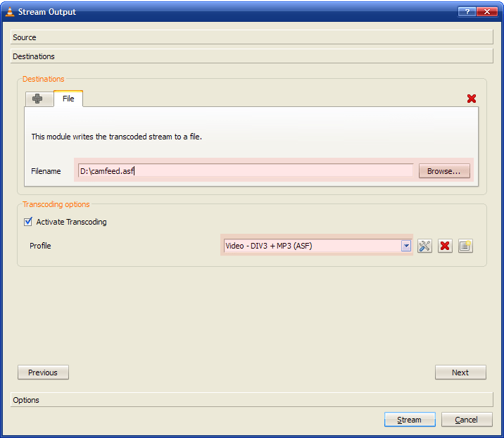Open the Profile dropdown list
This screenshot has height=438, width=504.
pyautogui.click(x=406, y=246)
